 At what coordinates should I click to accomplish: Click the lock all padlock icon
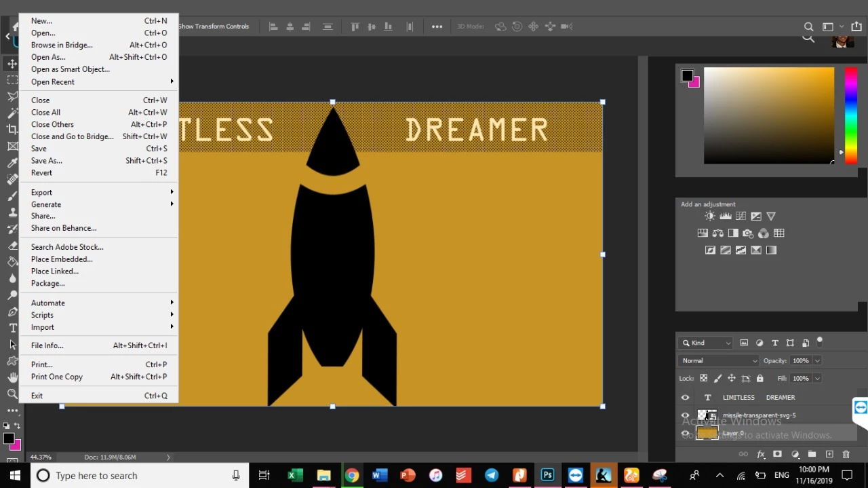click(x=759, y=378)
